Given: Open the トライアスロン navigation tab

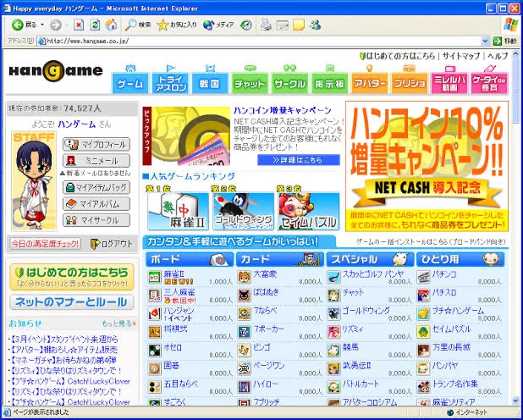Looking at the screenshot, I should 170,83.
